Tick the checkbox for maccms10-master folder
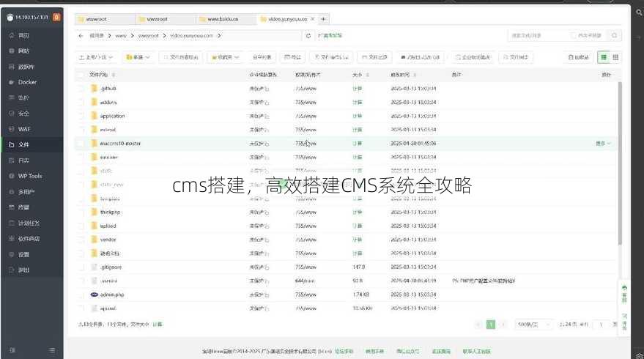 81,144
